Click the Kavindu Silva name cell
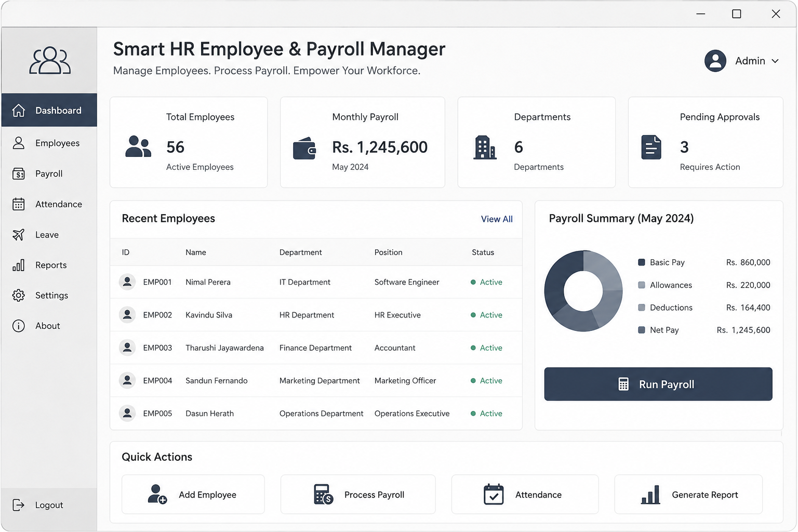The height and width of the screenshot is (532, 798). pos(209,315)
